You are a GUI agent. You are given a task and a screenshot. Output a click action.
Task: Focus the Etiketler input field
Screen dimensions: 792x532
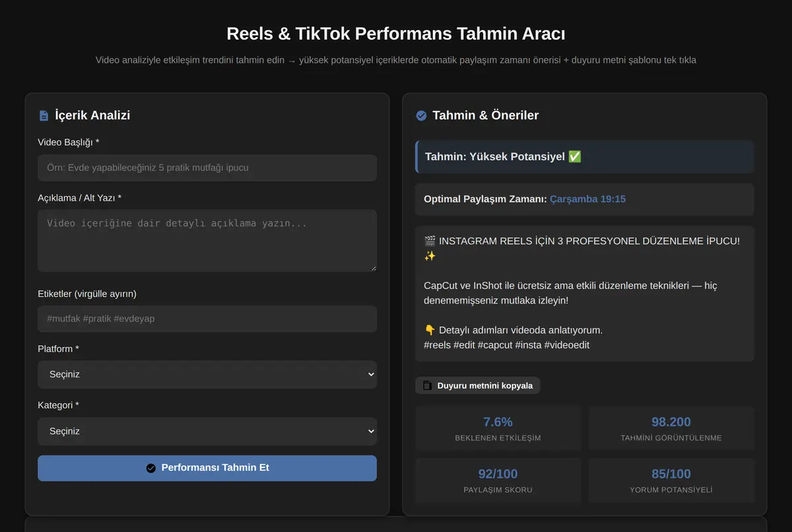pos(207,319)
